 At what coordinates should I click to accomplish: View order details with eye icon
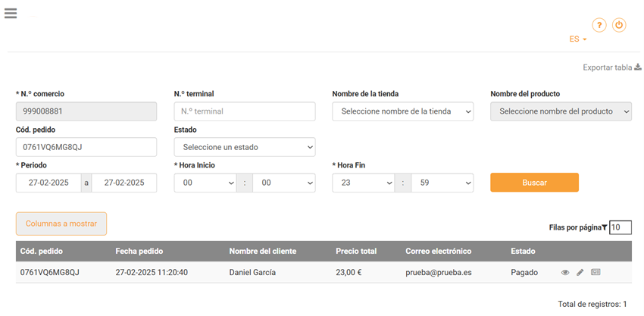pos(564,272)
